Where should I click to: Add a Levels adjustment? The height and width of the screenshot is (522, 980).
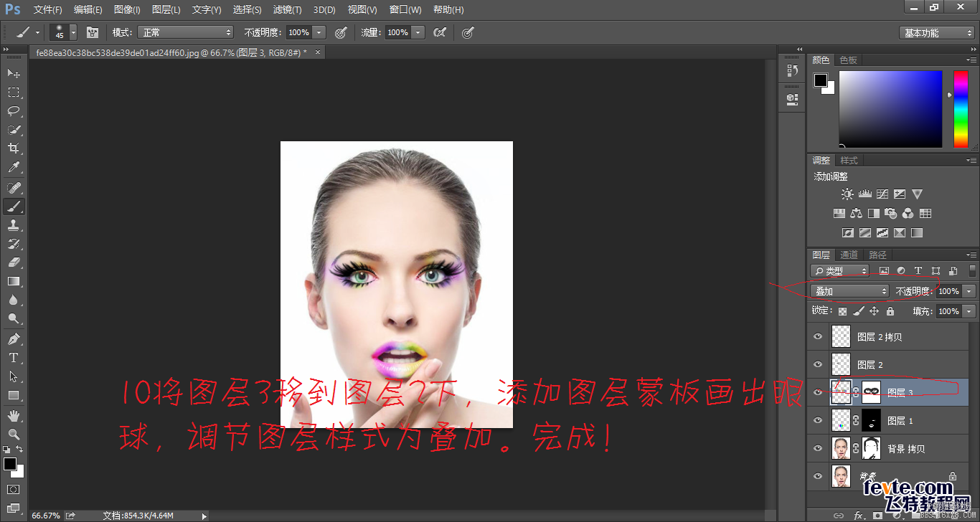tap(864, 194)
